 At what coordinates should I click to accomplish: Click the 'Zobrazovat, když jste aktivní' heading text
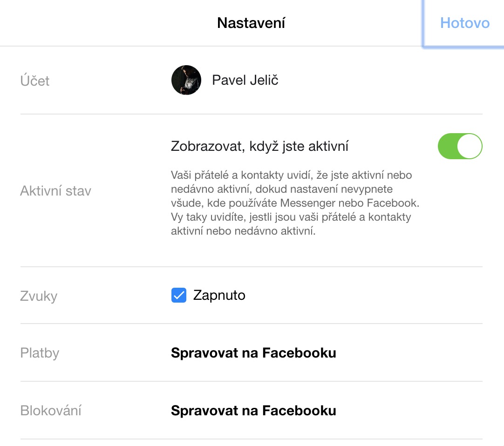click(260, 147)
